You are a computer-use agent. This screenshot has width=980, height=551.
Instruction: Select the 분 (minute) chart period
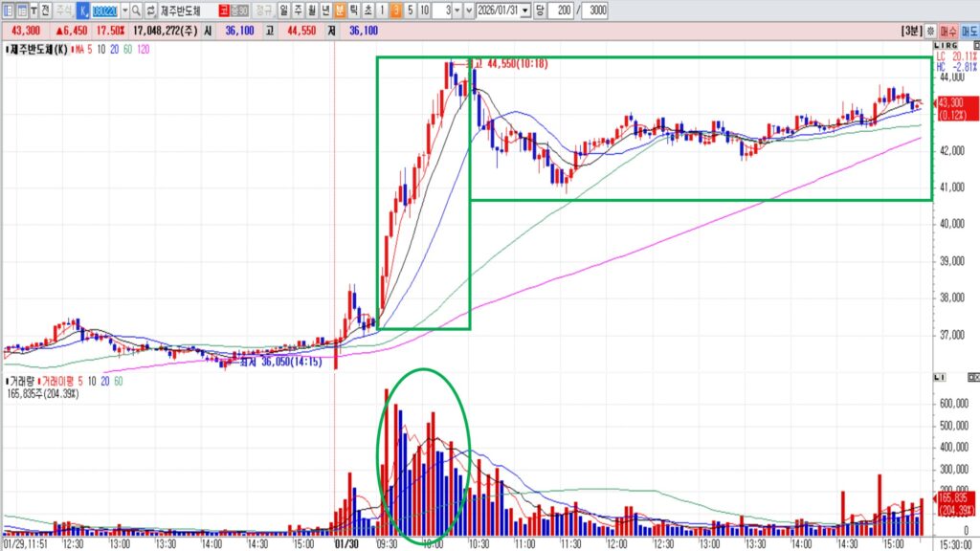[339, 10]
